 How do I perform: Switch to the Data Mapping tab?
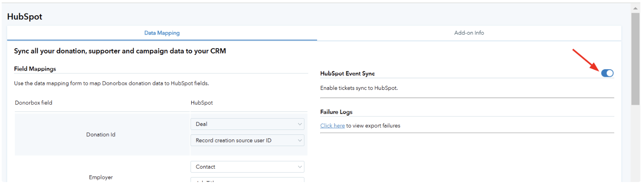pos(162,33)
